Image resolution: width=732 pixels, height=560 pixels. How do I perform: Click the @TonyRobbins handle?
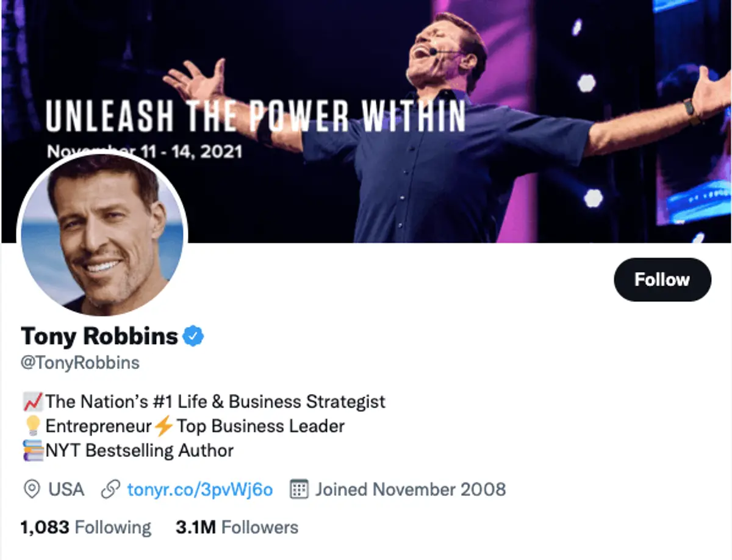(78, 362)
